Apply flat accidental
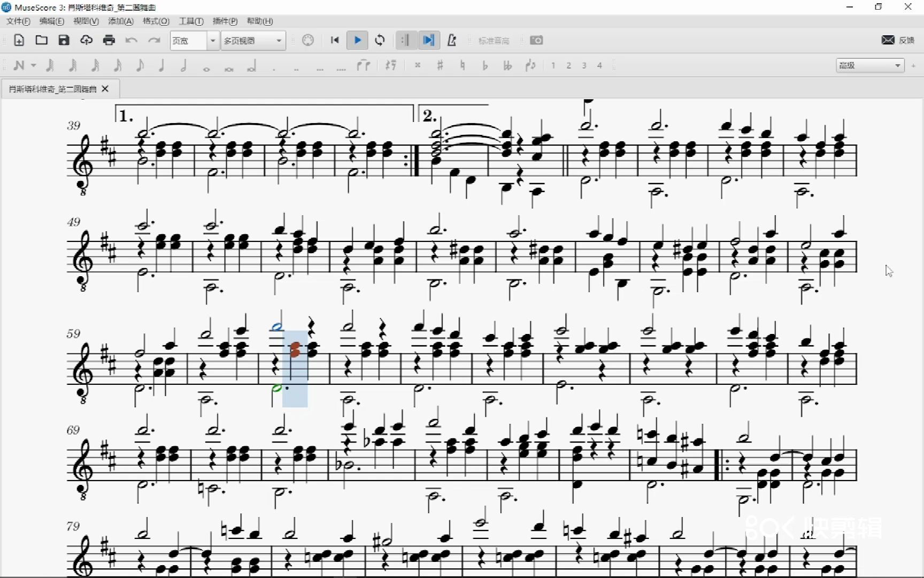This screenshot has height=578, width=924. coord(485,65)
